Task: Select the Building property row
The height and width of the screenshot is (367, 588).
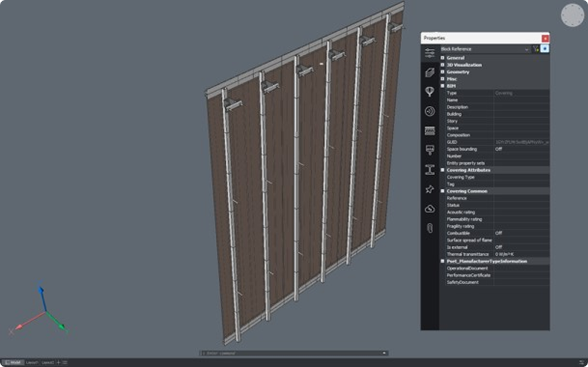Action: [497, 114]
